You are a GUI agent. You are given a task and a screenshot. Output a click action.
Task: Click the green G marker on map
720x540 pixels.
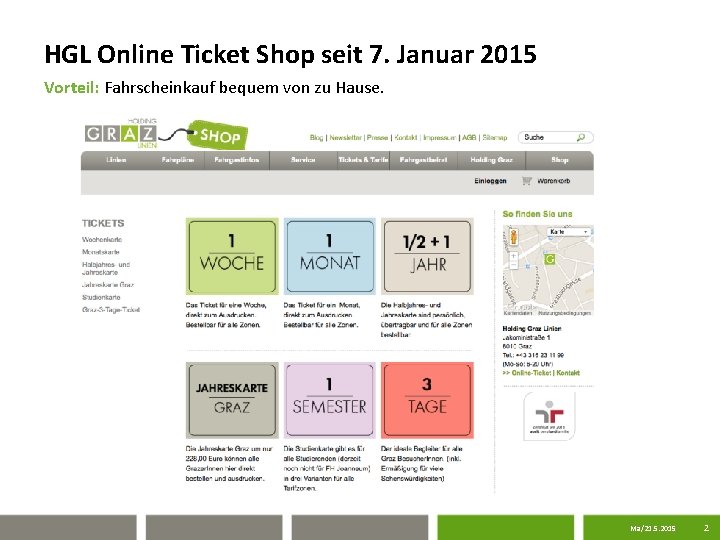[x=550, y=259]
